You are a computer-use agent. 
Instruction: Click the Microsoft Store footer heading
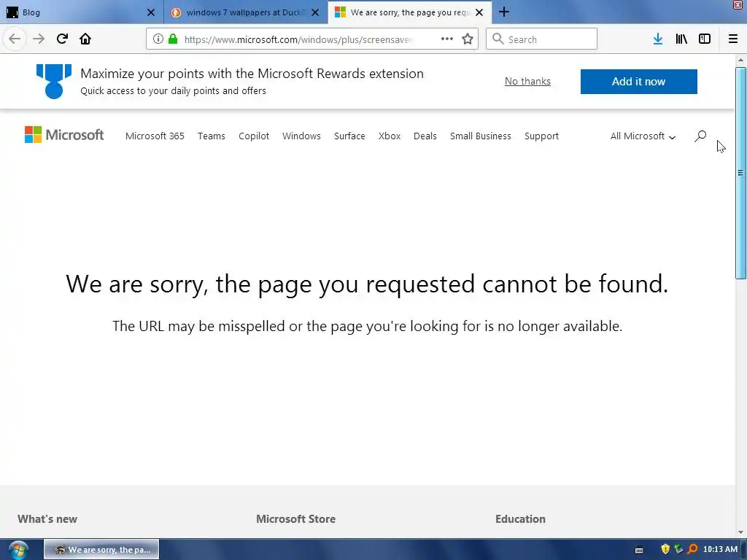[296, 519]
